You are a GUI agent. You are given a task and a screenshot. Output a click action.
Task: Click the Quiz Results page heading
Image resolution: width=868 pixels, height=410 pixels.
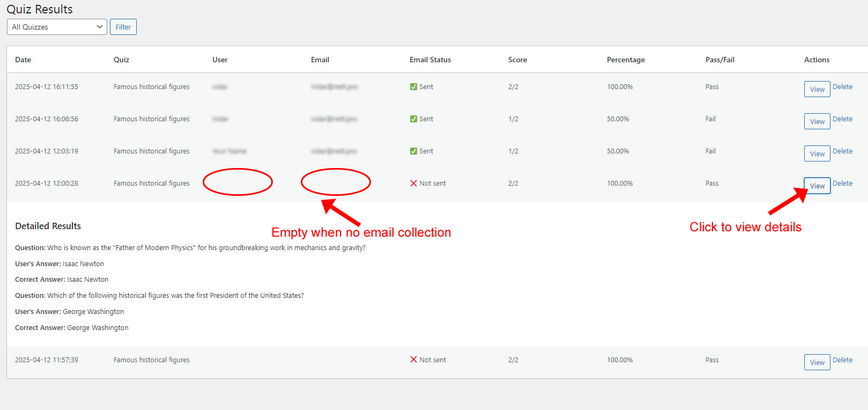pyautogui.click(x=40, y=9)
